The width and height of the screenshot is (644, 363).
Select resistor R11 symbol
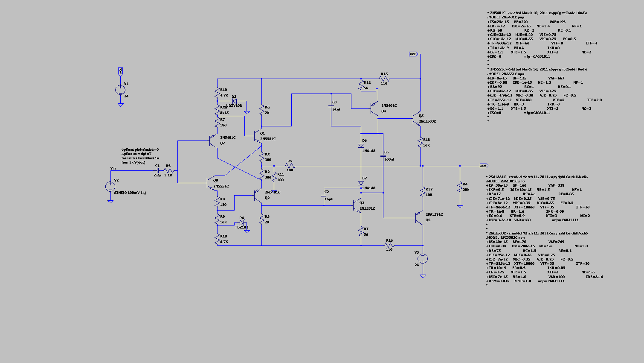click(x=274, y=176)
